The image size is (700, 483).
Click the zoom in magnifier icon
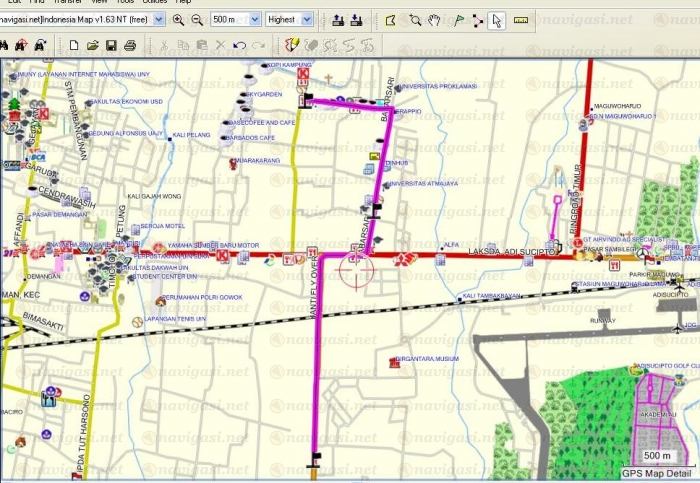pyautogui.click(x=178, y=19)
